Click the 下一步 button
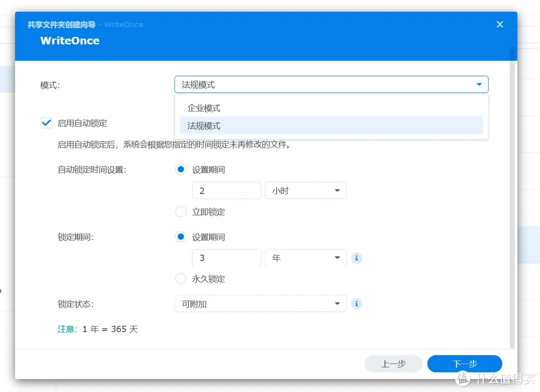 464,363
